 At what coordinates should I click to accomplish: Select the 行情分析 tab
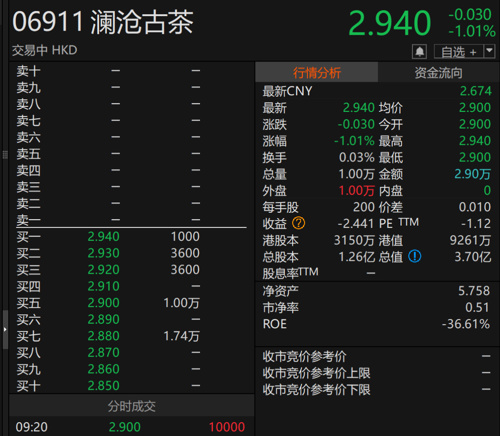pyautogui.click(x=317, y=72)
